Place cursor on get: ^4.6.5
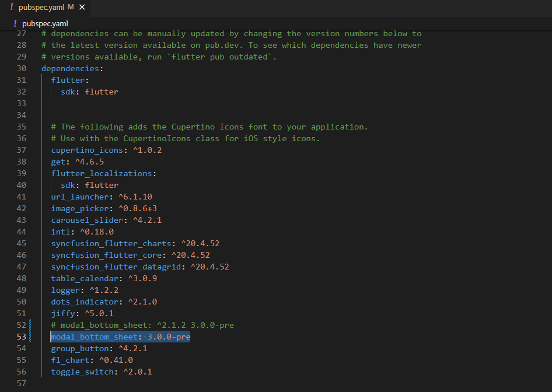This screenshot has width=552, height=392. tap(78, 162)
